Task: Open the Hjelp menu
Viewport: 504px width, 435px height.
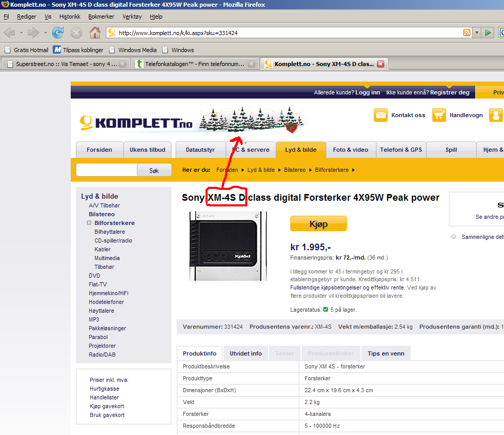Action: coord(156,17)
